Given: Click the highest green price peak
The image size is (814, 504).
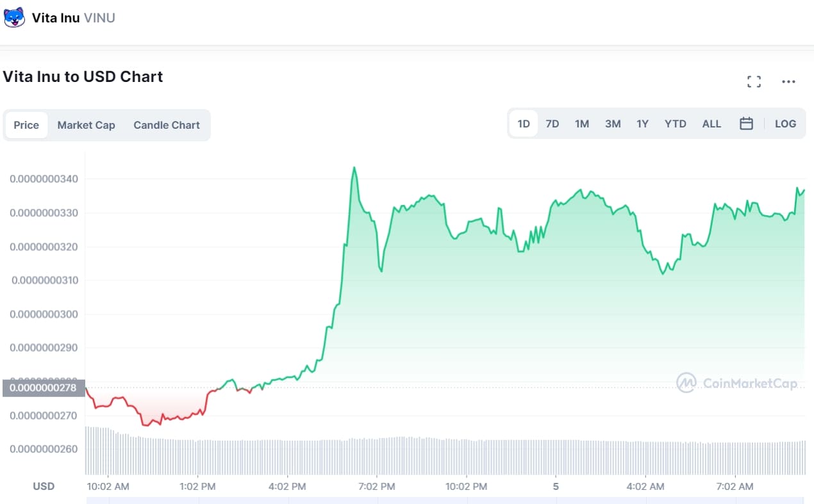Looking at the screenshot, I should (x=354, y=168).
